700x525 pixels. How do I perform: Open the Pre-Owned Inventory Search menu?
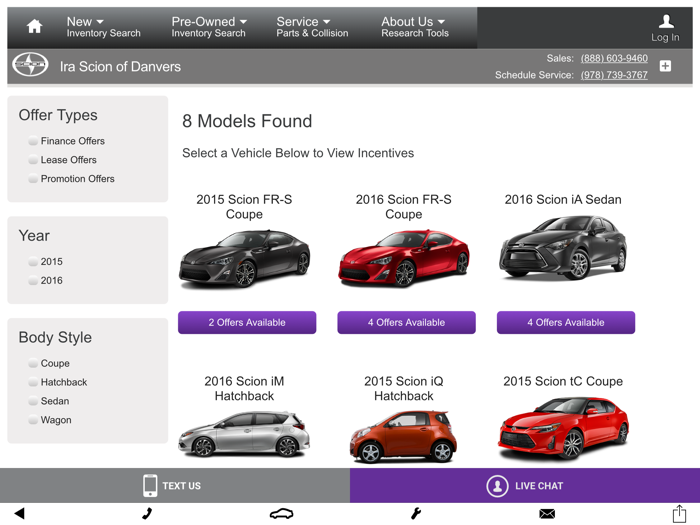pyautogui.click(x=209, y=27)
